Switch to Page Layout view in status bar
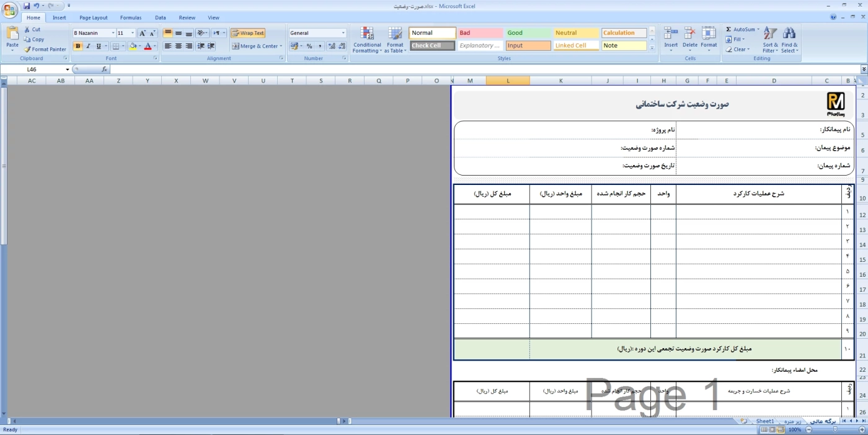This screenshot has height=435, width=868. point(772,429)
